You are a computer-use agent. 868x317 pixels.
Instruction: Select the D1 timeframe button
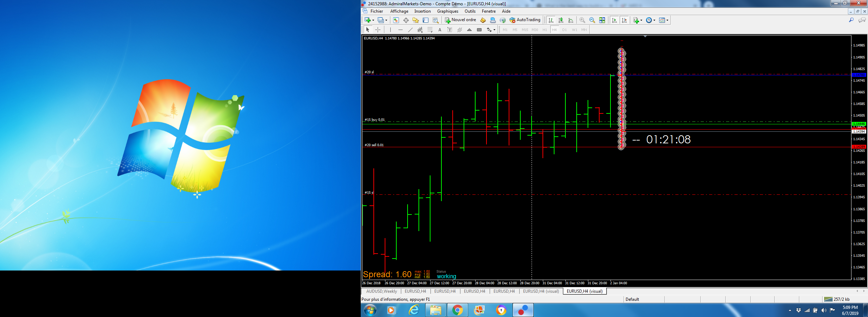(x=564, y=30)
